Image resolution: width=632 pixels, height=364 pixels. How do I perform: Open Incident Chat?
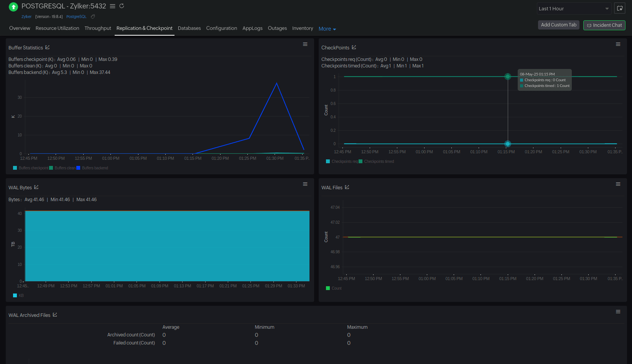click(x=604, y=25)
